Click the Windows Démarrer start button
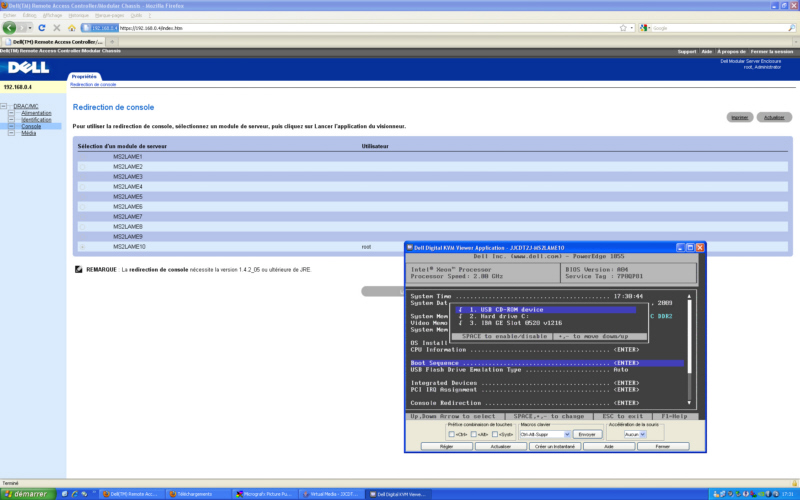This screenshot has width=800, height=500. point(27,494)
